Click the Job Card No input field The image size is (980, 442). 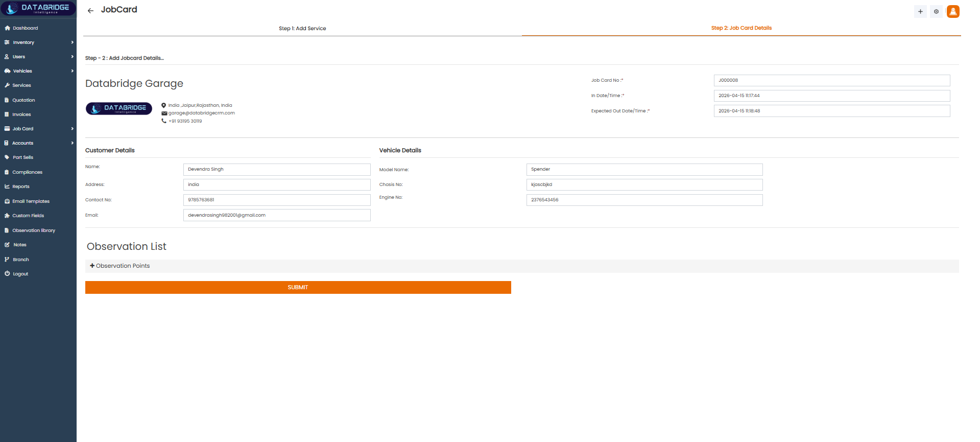832,80
